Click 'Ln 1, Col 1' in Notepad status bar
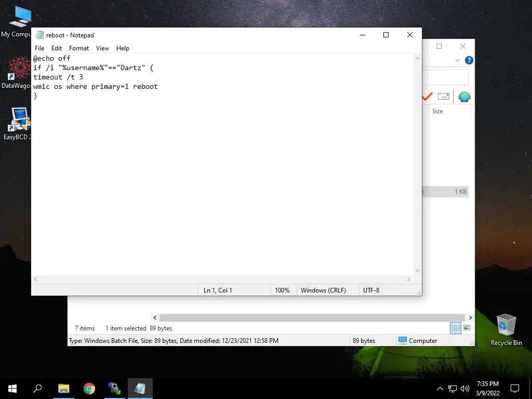The image size is (532, 399). pyautogui.click(x=218, y=290)
